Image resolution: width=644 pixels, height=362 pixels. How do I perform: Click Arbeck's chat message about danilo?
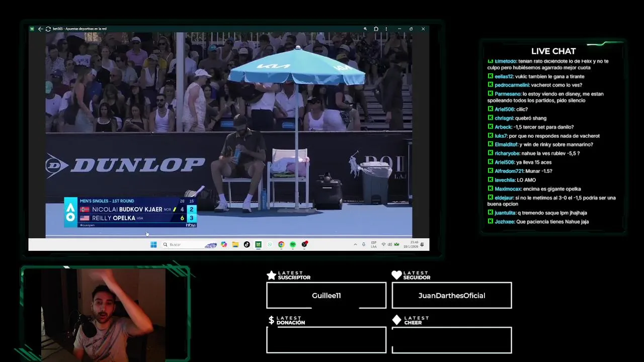pyautogui.click(x=530, y=127)
